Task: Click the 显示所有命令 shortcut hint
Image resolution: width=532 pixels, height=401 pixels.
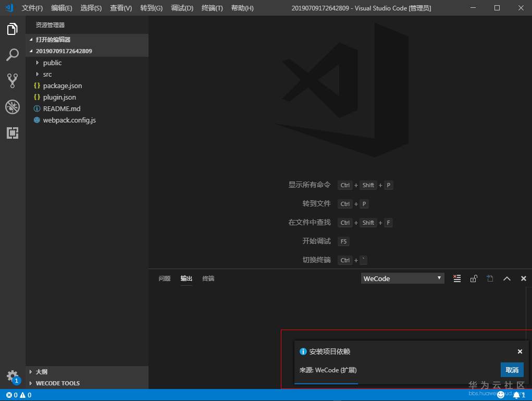Action: [x=310, y=185]
